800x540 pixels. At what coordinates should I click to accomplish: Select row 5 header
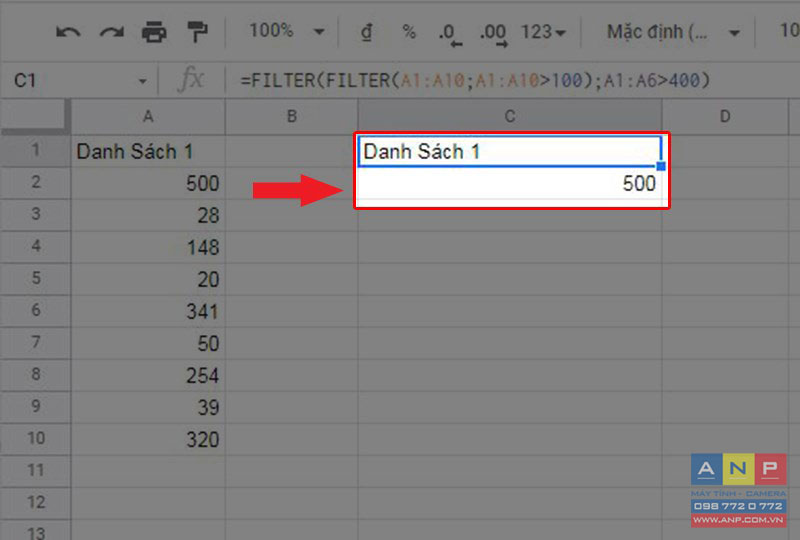point(35,279)
